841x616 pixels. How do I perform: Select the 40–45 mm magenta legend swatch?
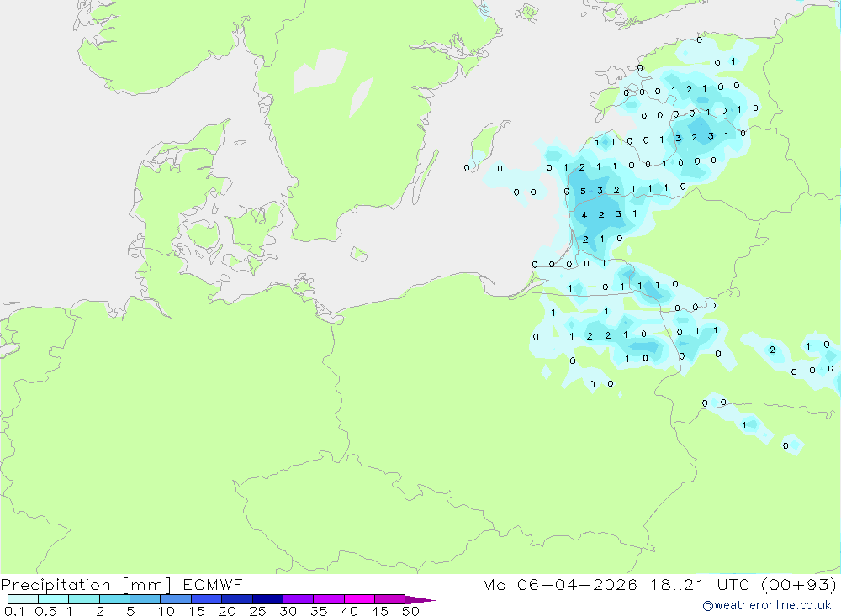pos(359,599)
